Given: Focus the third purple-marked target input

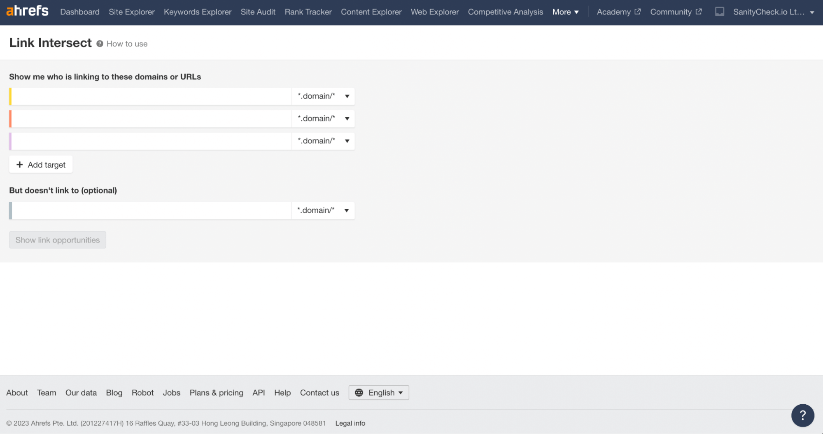Looking at the screenshot, I should click(151, 141).
